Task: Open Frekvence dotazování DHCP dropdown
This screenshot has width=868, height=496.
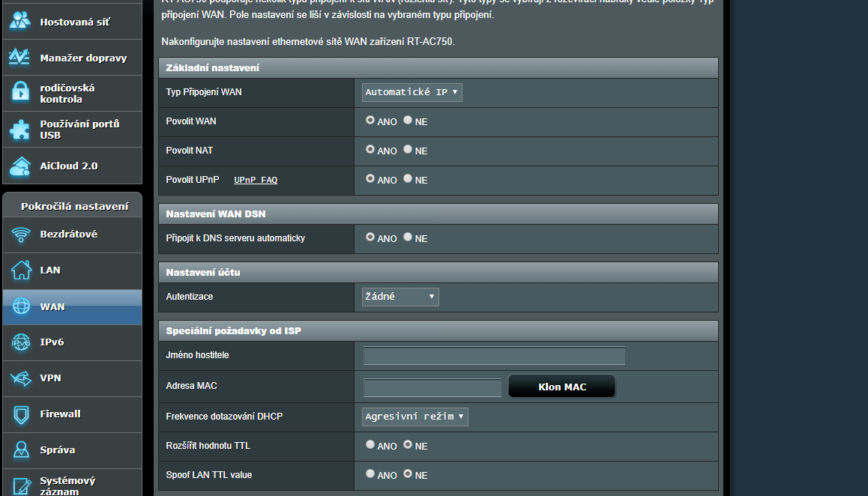Action: [x=415, y=416]
